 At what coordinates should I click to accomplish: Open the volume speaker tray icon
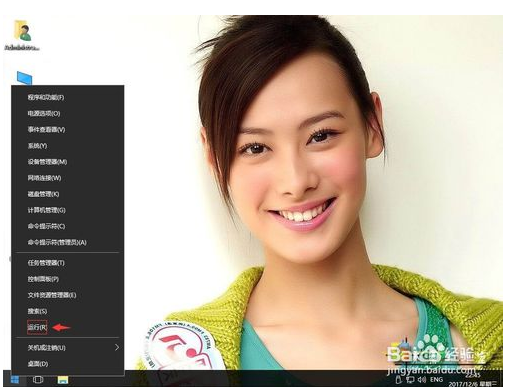point(422,379)
